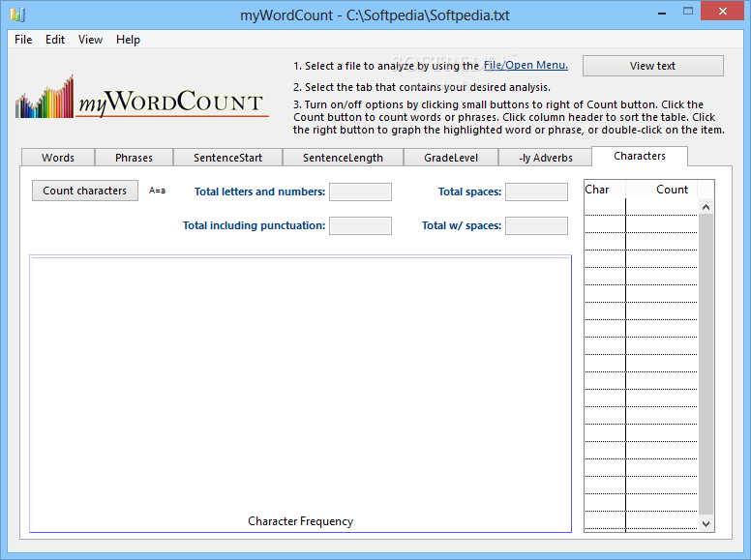Viewport: 751px width, 560px height.
Task: Open the View menu
Action: 90,40
